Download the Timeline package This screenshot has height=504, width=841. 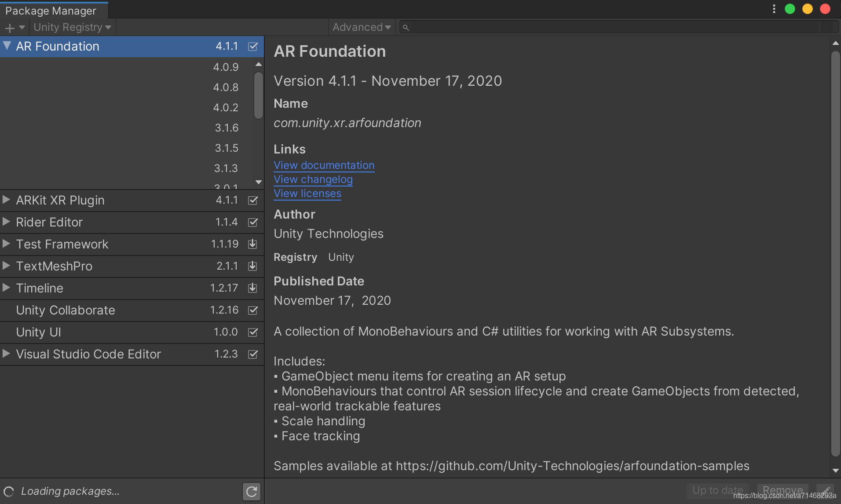click(x=252, y=288)
